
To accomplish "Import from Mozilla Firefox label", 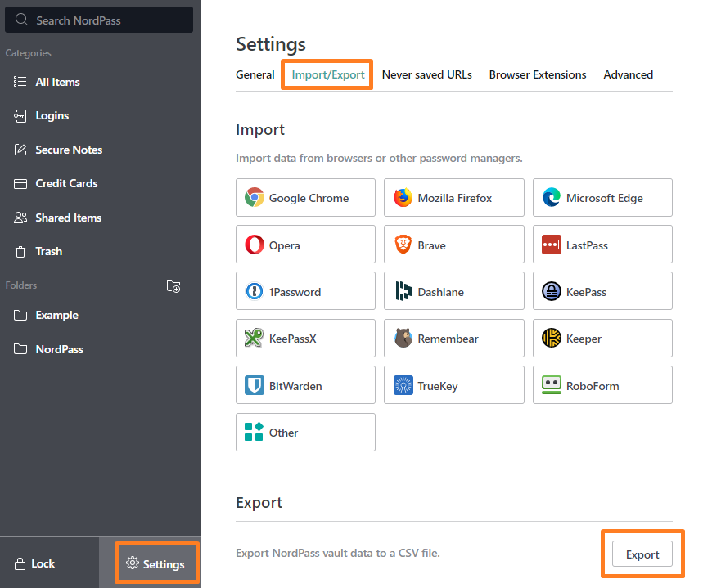I will pos(455,198).
